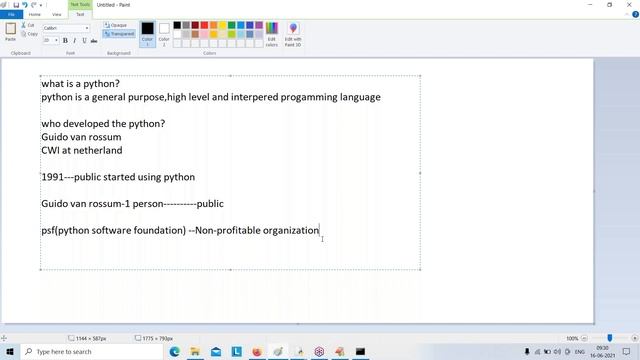
Task: Click the Save icon in quick access toolbar
Action: pos(16,5)
